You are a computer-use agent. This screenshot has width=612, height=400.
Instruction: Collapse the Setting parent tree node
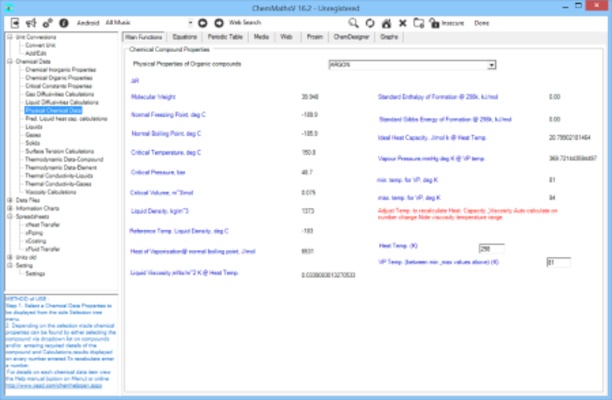(10, 265)
